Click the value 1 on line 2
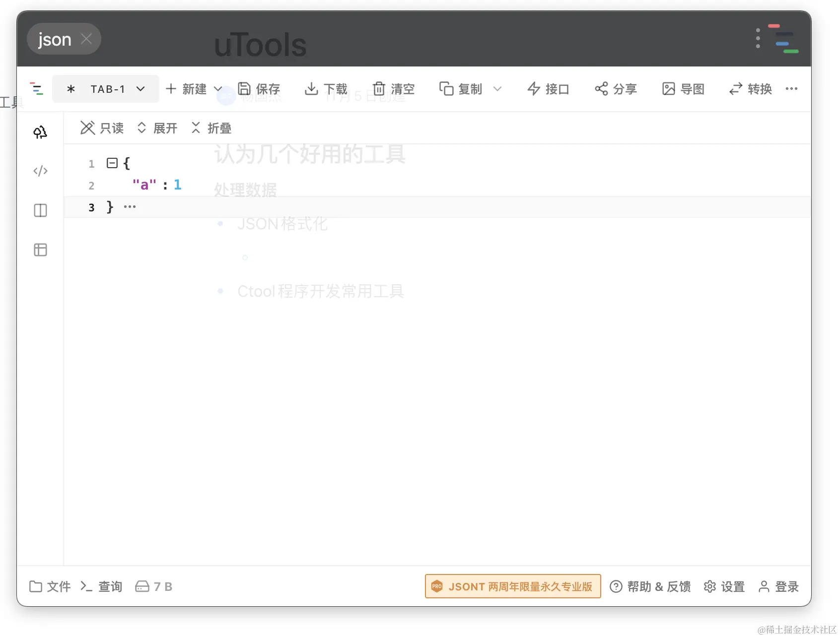Image resolution: width=840 pixels, height=638 pixels. (178, 185)
